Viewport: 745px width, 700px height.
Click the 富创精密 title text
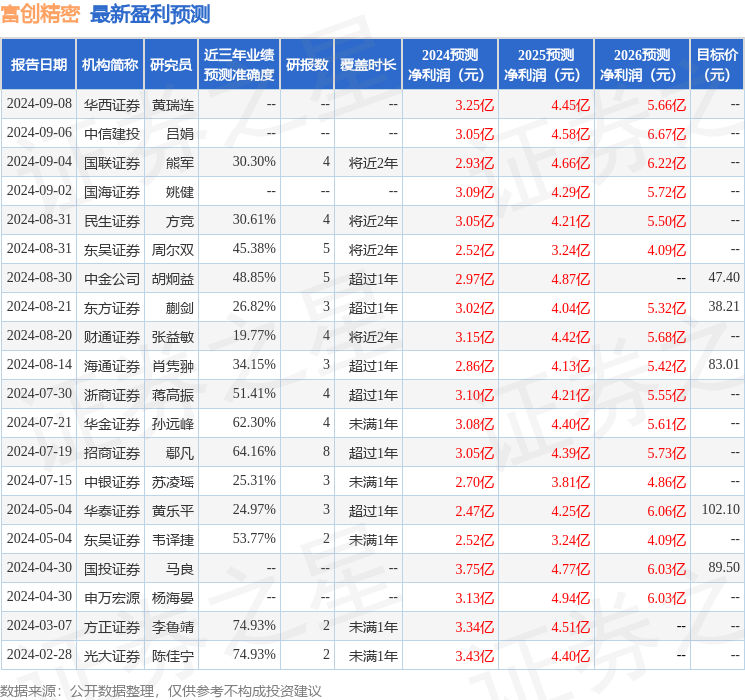pyautogui.click(x=40, y=14)
